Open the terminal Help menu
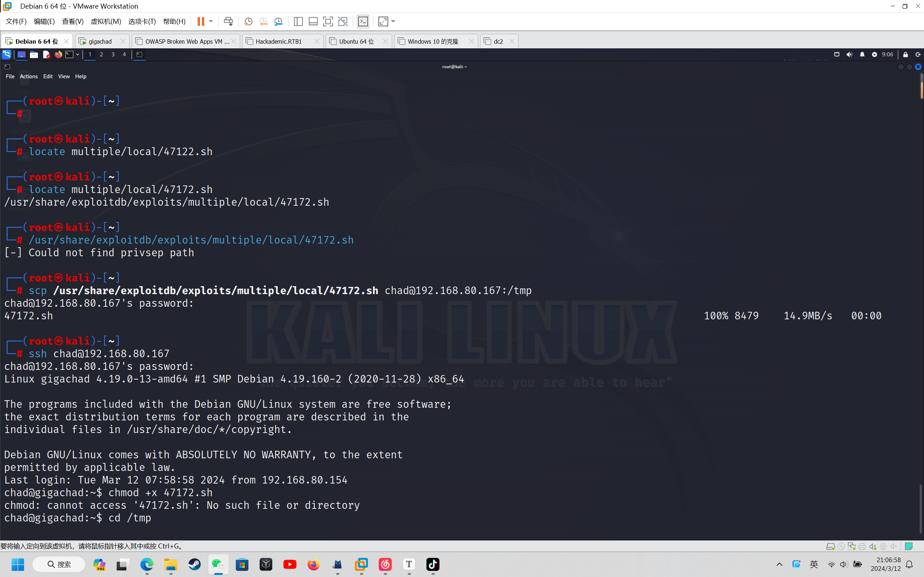Viewport: 924px width, 577px height. click(x=81, y=77)
